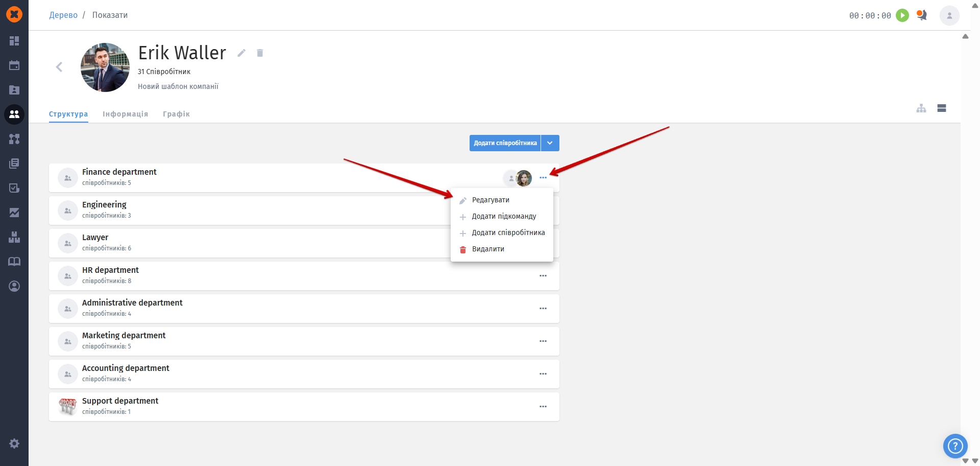Expand the dropdown arrow beside Додати співробітника
This screenshot has width=980, height=466.
coord(550,143)
